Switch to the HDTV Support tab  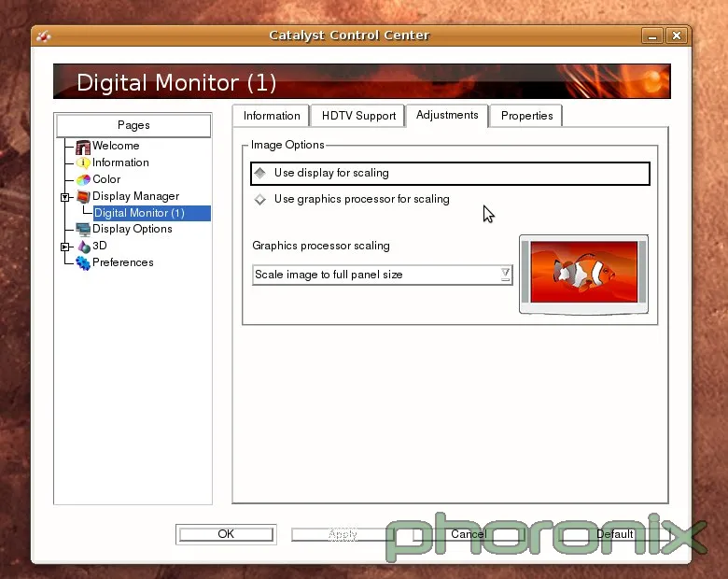point(358,116)
